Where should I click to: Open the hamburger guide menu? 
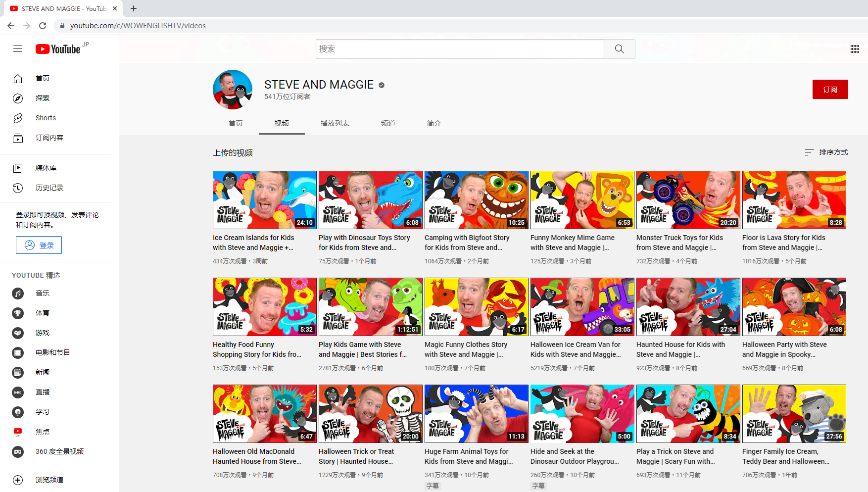[x=18, y=49]
